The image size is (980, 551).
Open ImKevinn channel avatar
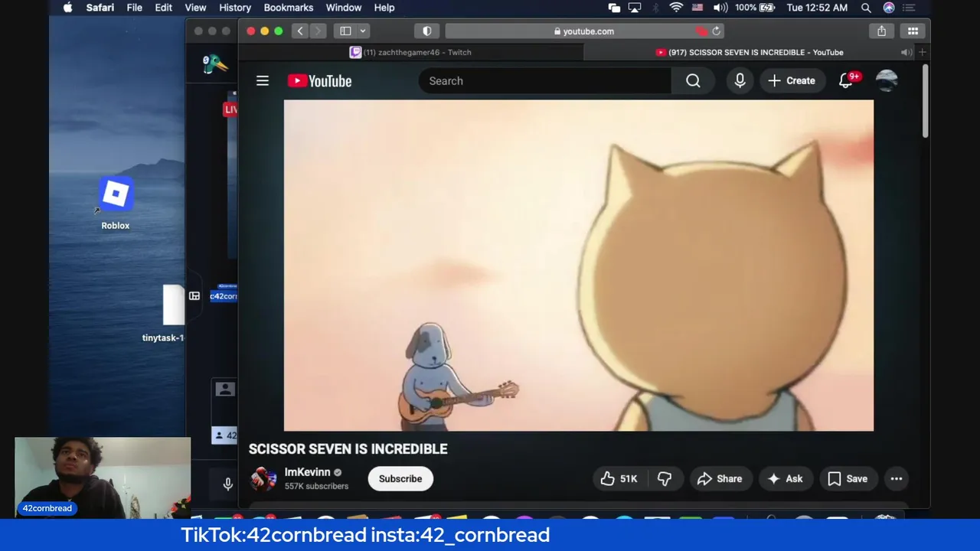[x=263, y=479]
